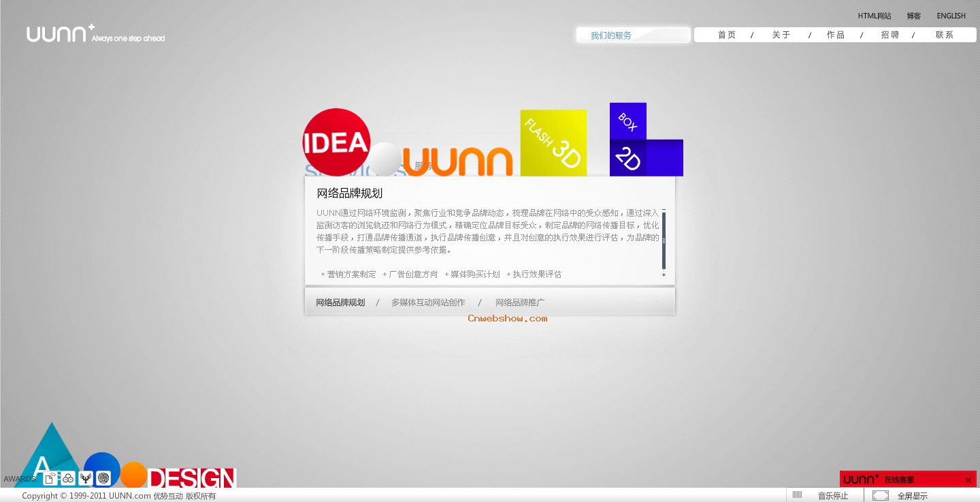Select the 网络品牌推广 tab

(x=520, y=302)
